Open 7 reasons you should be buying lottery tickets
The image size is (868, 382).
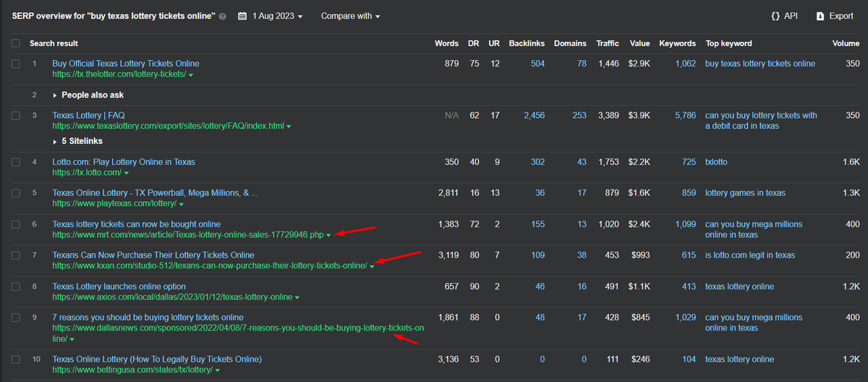click(x=148, y=318)
